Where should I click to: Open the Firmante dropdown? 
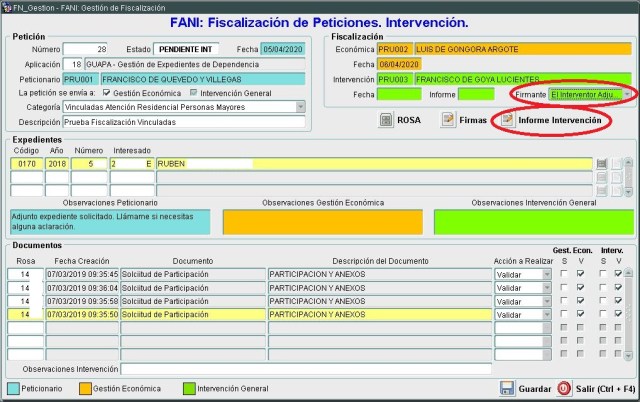(x=628, y=94)
